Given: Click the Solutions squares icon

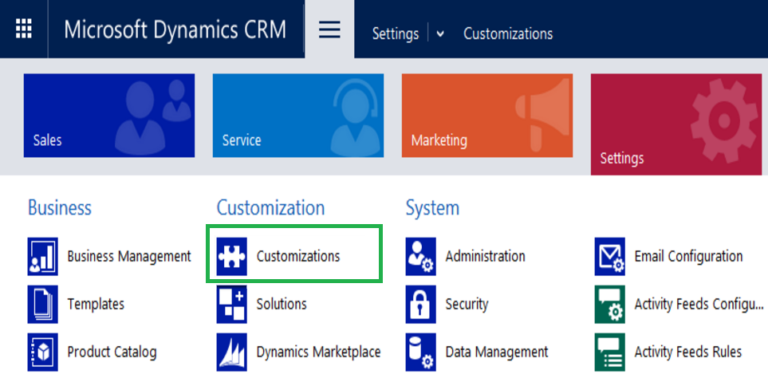Looking at the screenshot, I should point(232,304).
